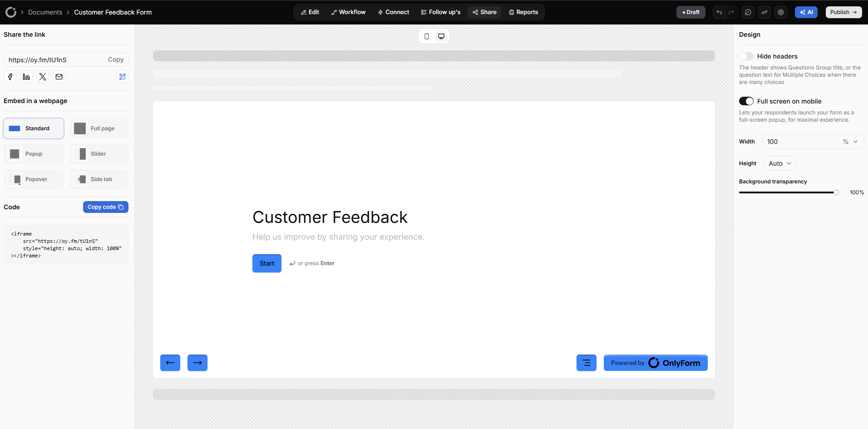Click the swap arrows icon in top bar
Image resolution: width=868 pixels, height=429 pixels.
coord(764,12)
